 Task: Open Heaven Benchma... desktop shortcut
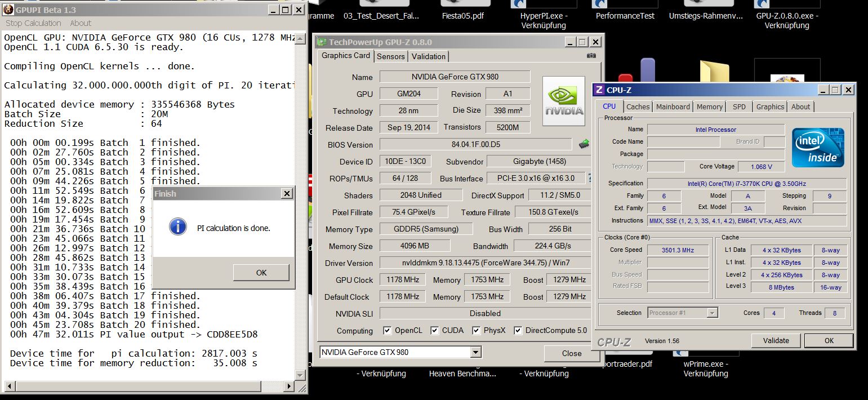pos(462,373)
